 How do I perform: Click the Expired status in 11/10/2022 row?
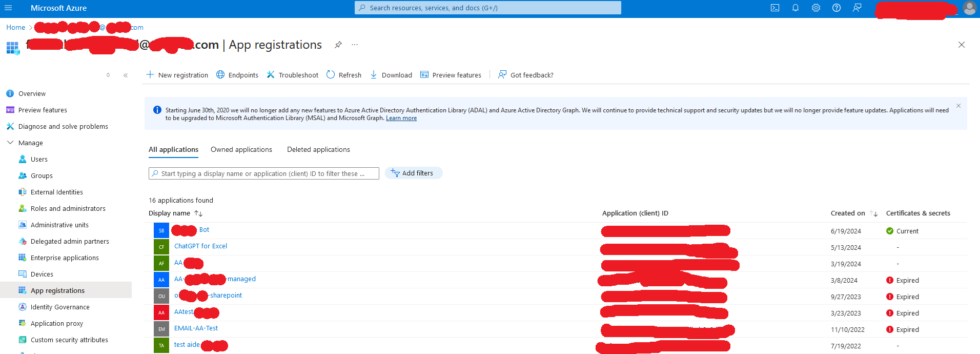pos(903,329)
